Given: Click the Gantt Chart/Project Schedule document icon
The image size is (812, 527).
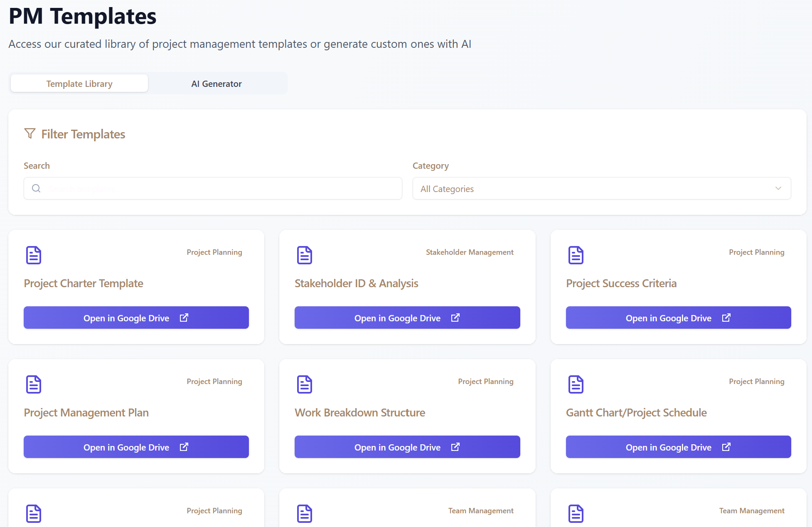Looking at the screenshot, I should pos(576,384).
